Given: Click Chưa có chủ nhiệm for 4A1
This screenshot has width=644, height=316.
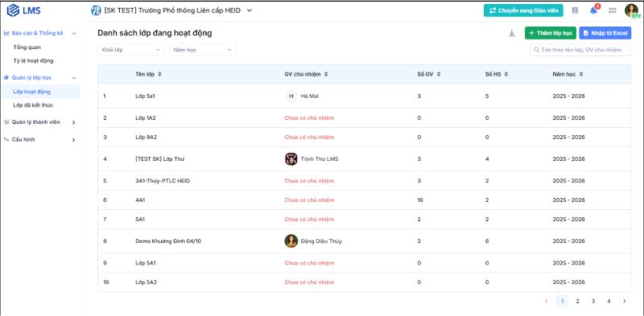Looking at the screenshot, I should tap(309, 200).
